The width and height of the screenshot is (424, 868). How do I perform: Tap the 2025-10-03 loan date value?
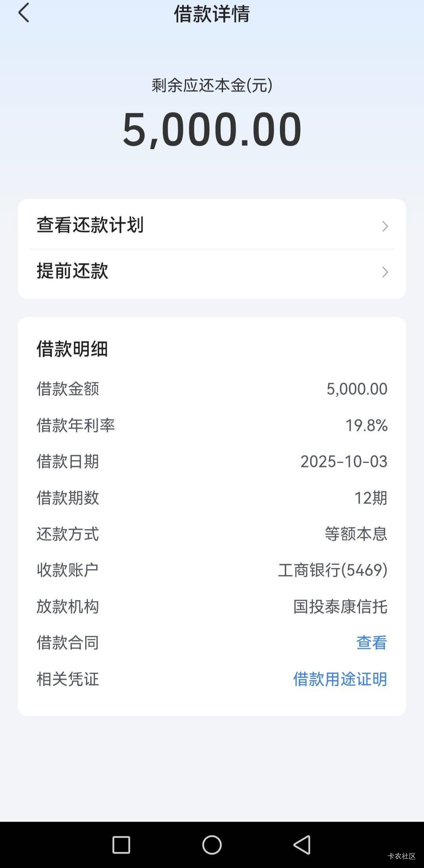344,462
